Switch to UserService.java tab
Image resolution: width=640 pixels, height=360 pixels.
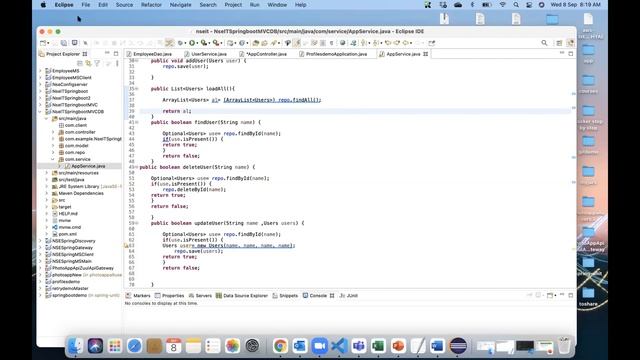click(x=206, y=54)
